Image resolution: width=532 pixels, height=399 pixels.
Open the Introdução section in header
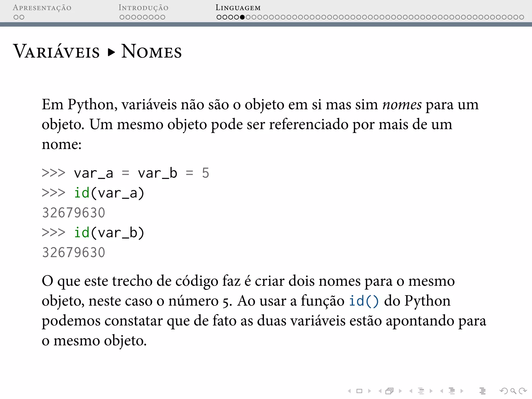[x=143, y=8]
